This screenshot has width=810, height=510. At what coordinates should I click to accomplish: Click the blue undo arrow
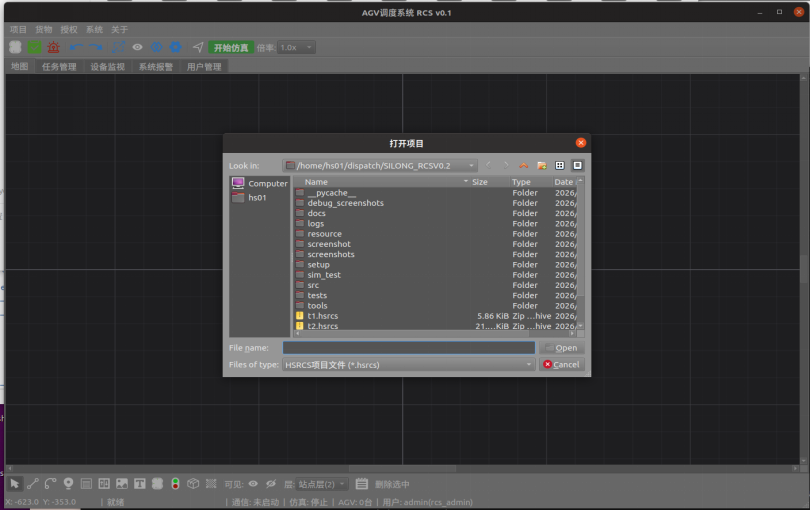(x=76, y=48)
